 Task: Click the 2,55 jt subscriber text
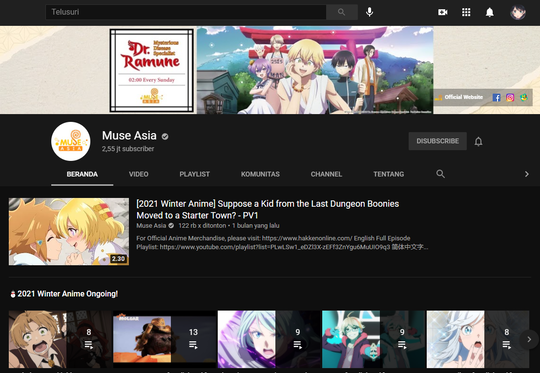128,149
